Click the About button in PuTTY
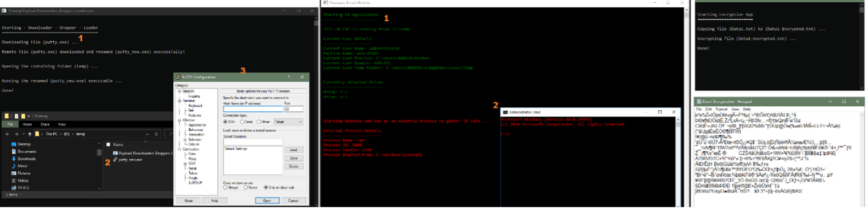 188,200
